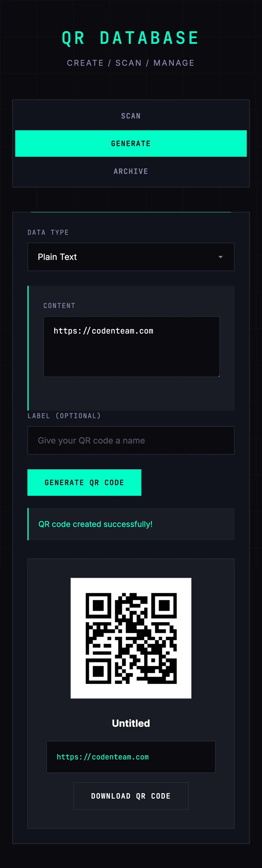The width and height of the screenshot is (262, 868).
Task: Click the generated QR code image
Action: (131, 638)
